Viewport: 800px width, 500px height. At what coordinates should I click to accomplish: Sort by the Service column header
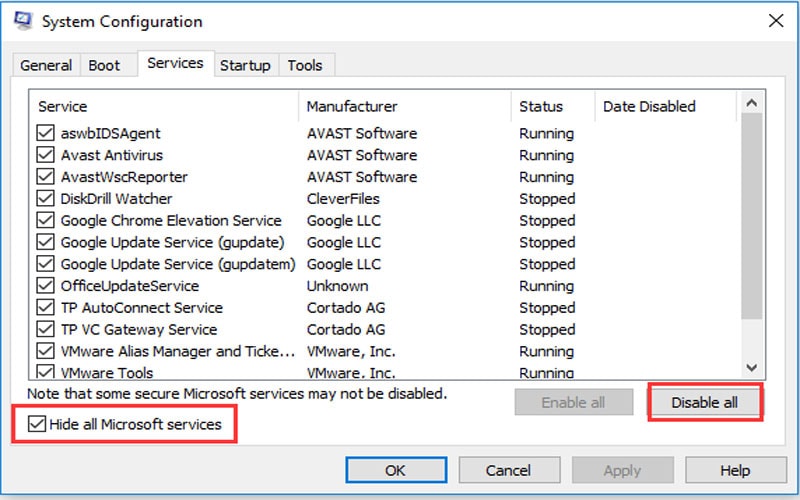164,106
